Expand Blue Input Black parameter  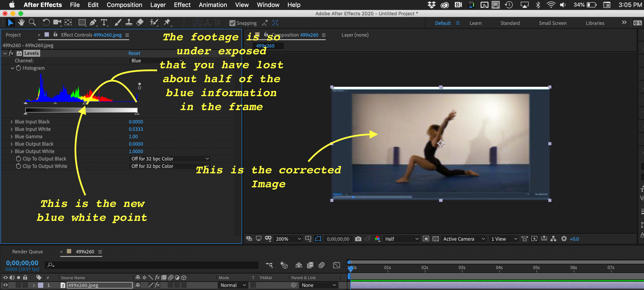[12, 121]
